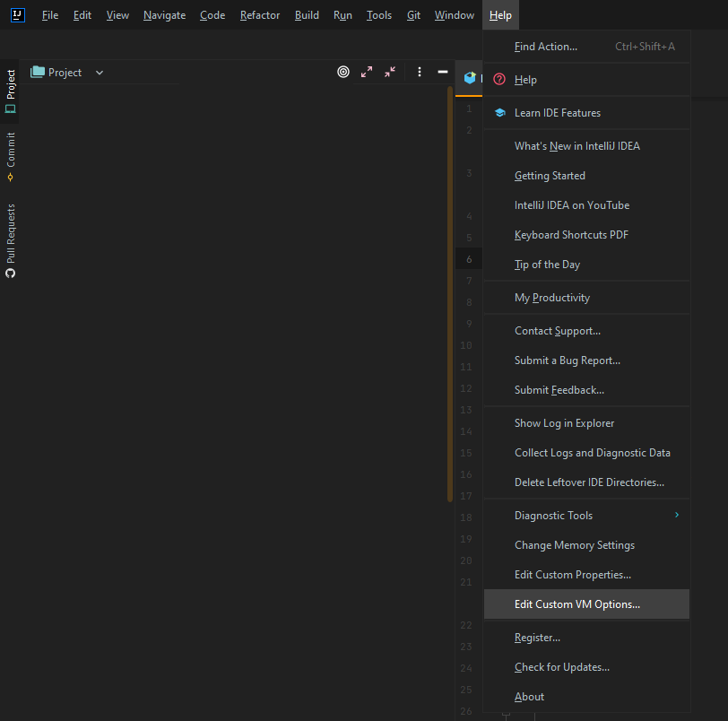Click Register in the Help menu
The height and width of the screenshot is (721, 728).
536,637
